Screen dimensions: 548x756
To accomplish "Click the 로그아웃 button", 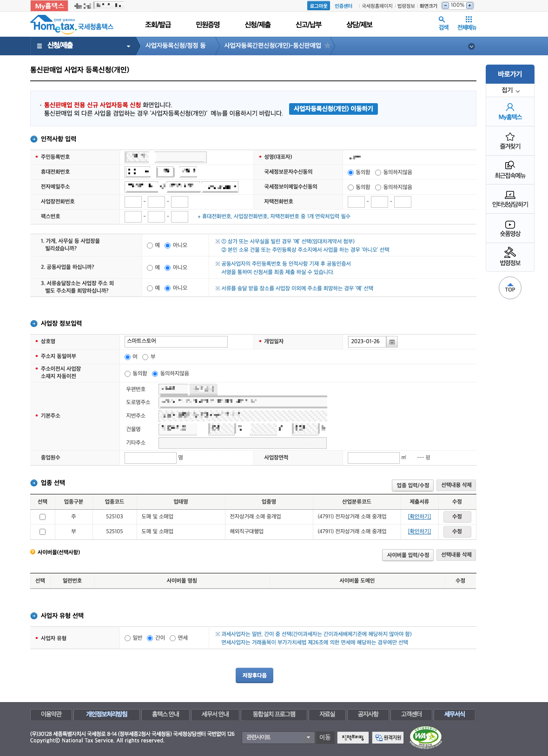I will (x=318, y=6).
